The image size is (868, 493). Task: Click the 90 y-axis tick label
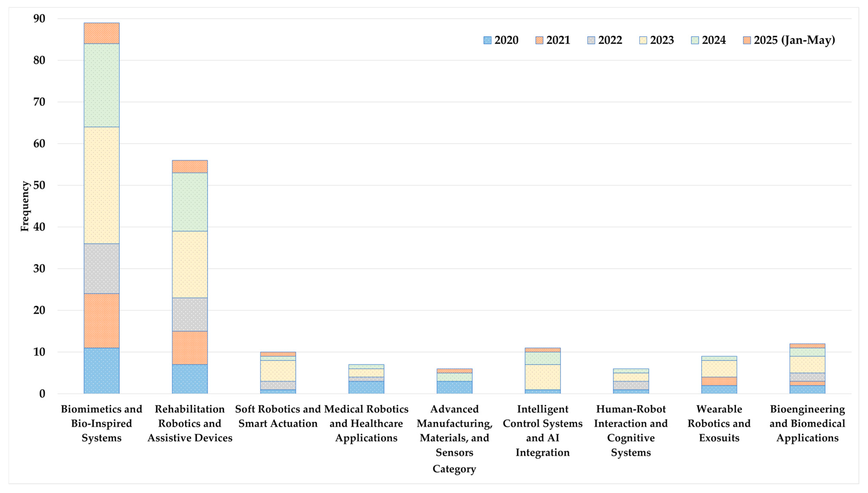[39, 19]
